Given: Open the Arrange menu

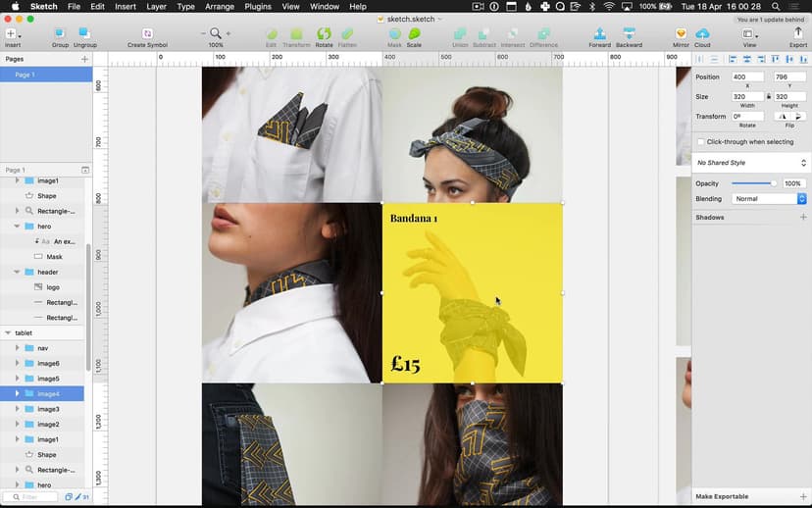Looking at the screenshot, I should pyautogui.click(x=219, y=7).
